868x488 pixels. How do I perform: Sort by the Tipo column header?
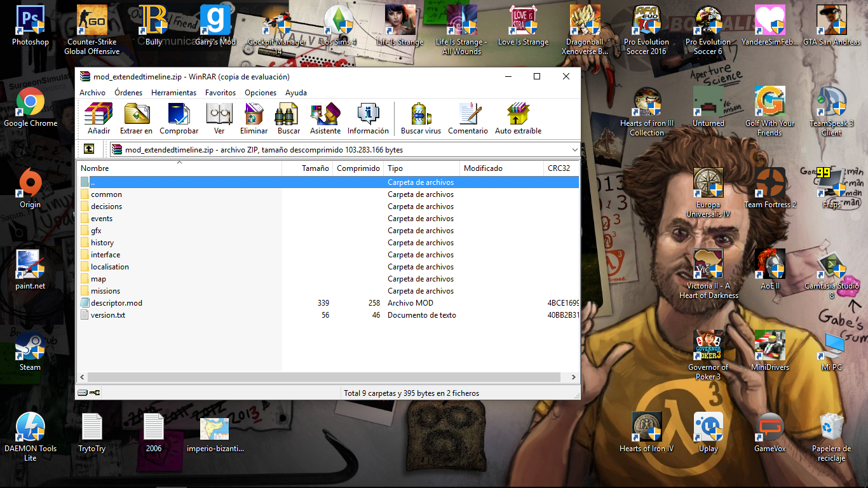pyautogui.click(x=422, y=168)
